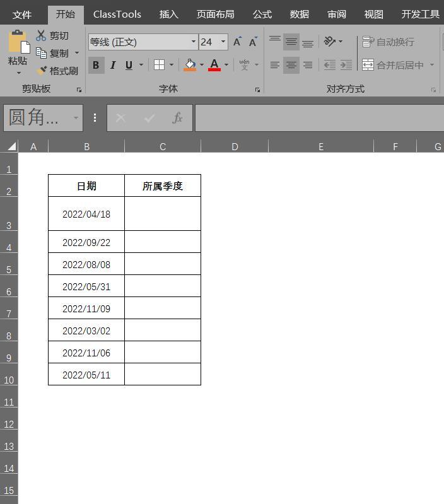Viewport: 444px width, 504px height.
Task: Apply cell borders icon
Action: (x=159, y=65)
